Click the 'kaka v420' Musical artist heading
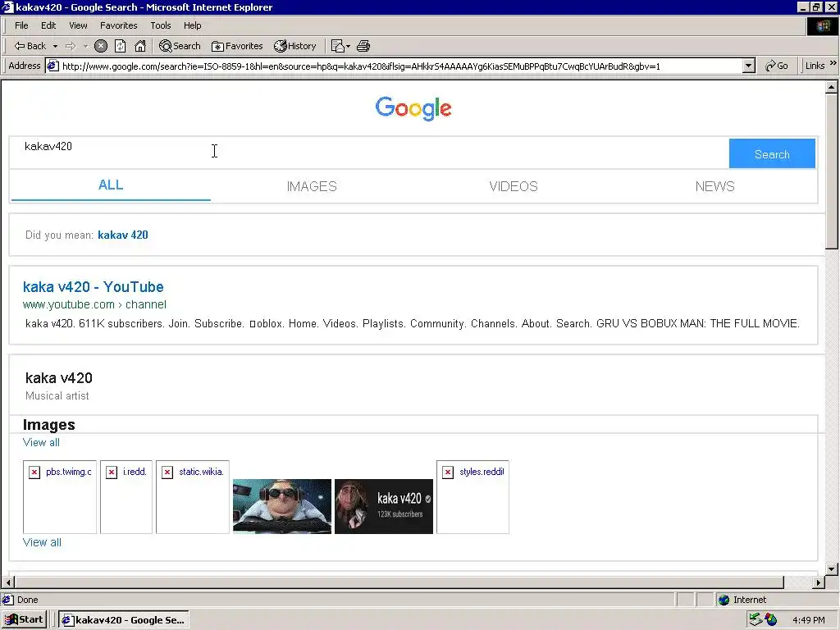The width and height of the screenshot is (840, 630). [x=59, y=377]
